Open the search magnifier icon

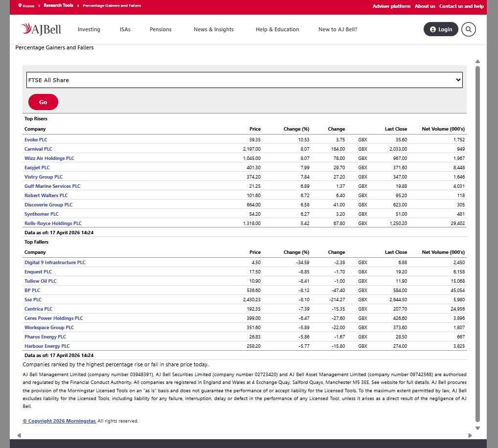(469, 29)
